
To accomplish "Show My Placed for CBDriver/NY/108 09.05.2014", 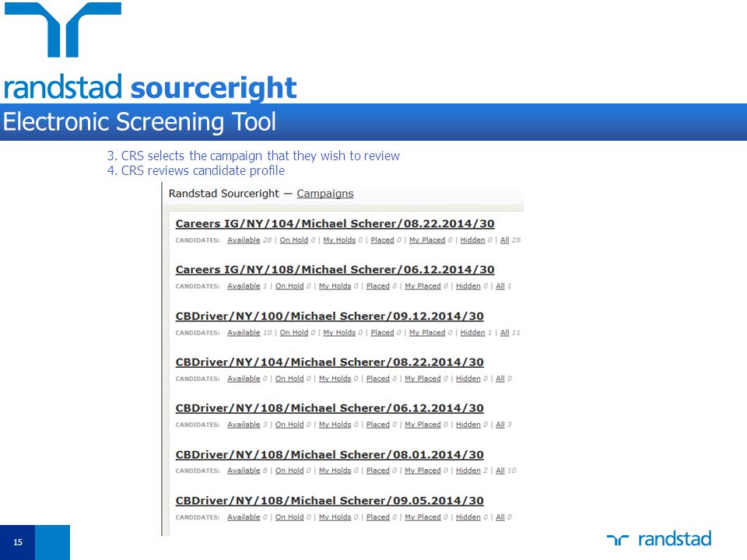I will pyautogui.click(x=423, y=517).
